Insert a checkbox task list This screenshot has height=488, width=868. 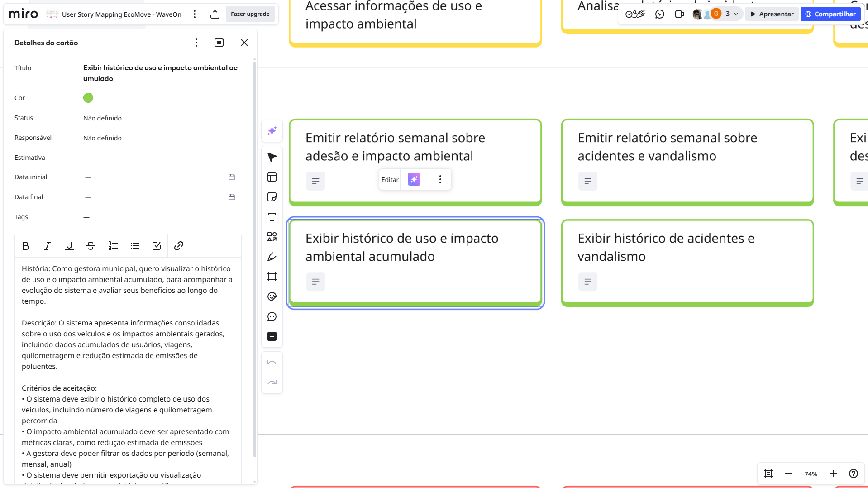[157, 246]
